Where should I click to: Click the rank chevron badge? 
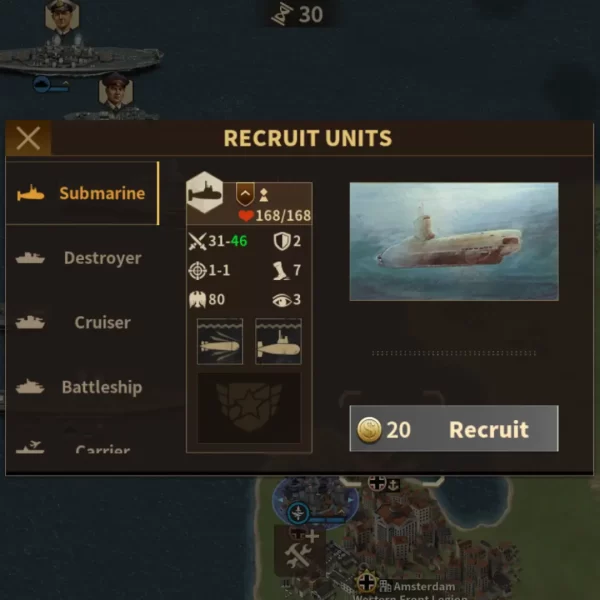click(x=245, y=194)
